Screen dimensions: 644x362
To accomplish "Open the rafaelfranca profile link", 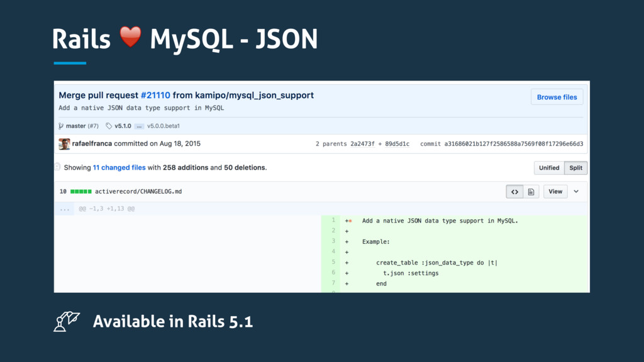I will (x=92, y=144).
